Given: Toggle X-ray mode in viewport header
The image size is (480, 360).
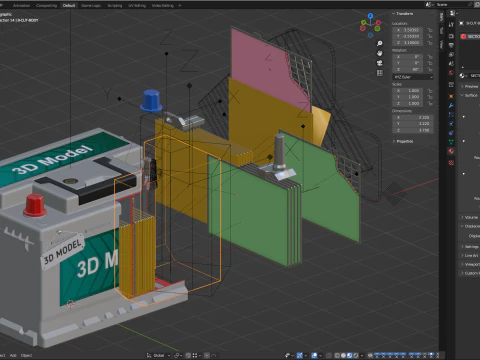Looking at the screenshot, I should [329, 355].
